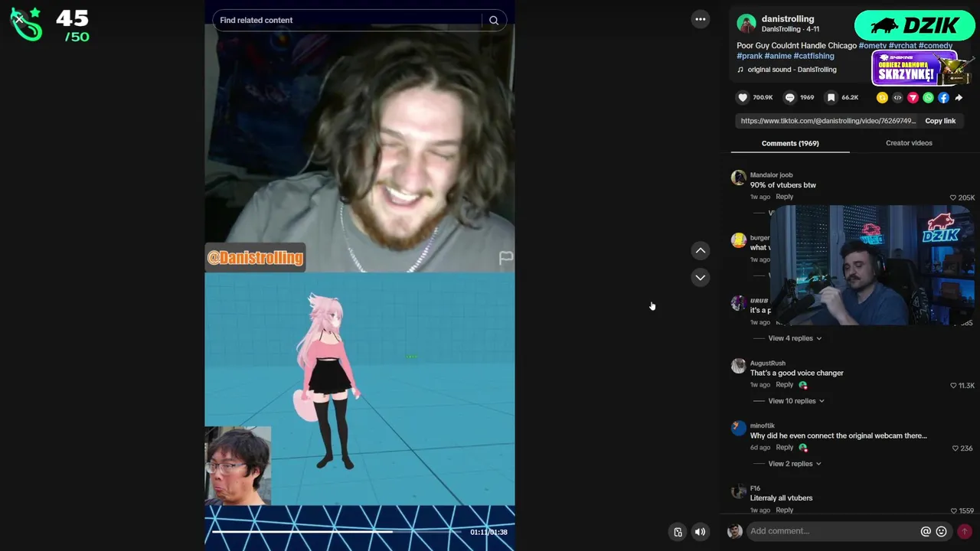Open comments via speech bubble icon
This screenshot has width=980, height=551.
tap(790, 97)
